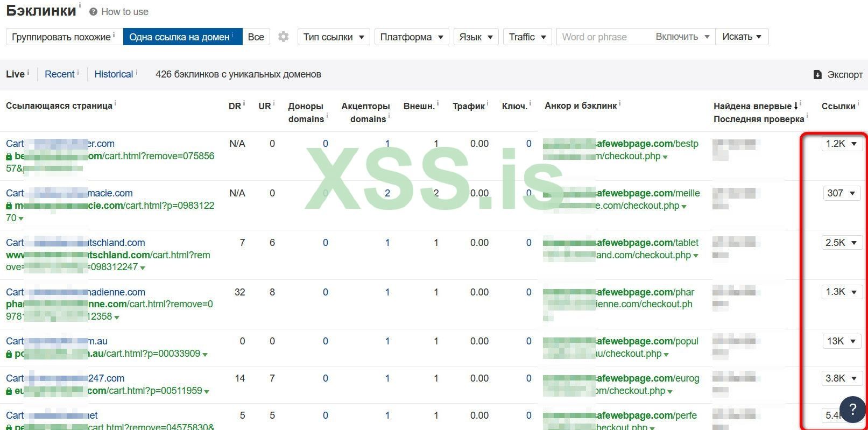Open the Cart link ending in nadienne.com

click(75, 292)
